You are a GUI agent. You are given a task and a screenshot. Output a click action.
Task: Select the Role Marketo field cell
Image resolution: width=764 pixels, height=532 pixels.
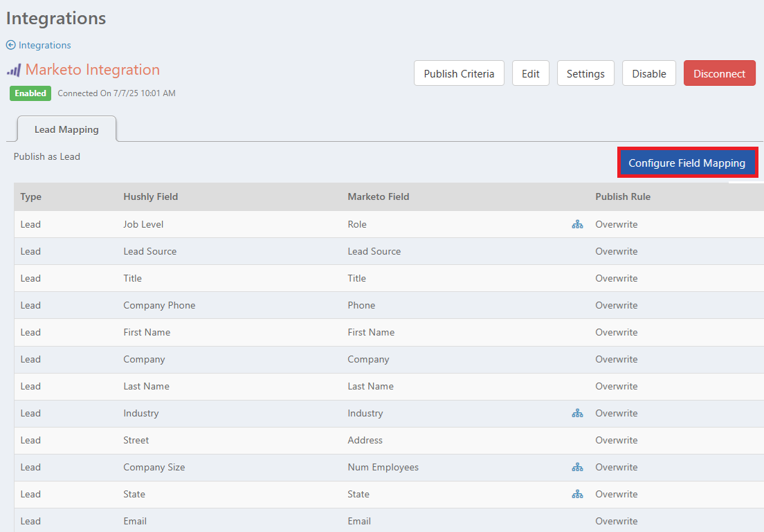click(x=357, y=225)
